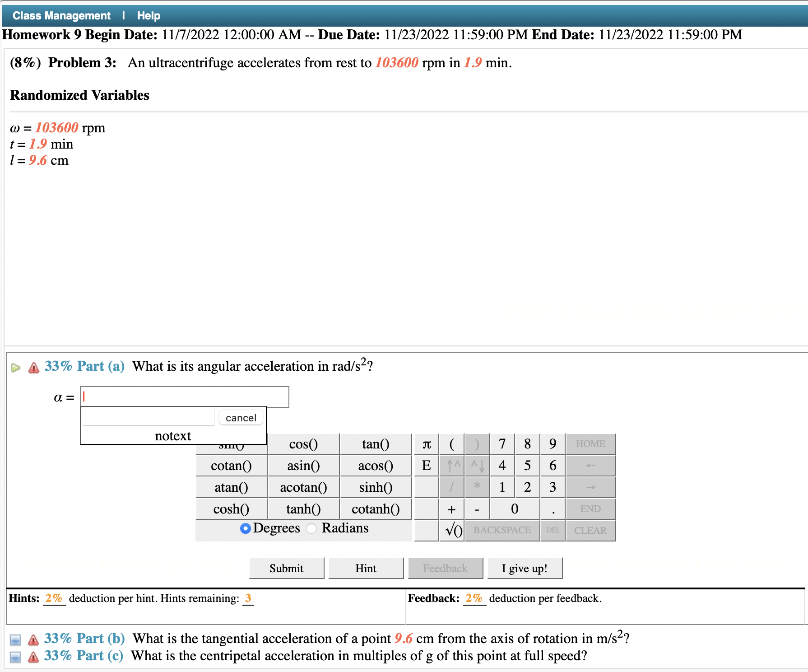The height and width of the screenshot is (672, 808).
Task: Expand Part (b) using its blue square icon
Action: tap(16, 639)
